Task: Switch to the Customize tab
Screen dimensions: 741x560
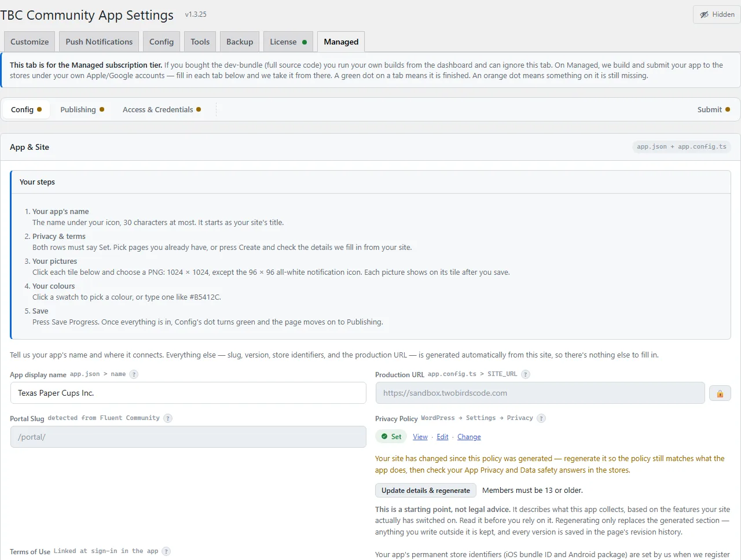Action: coord(30,42)
